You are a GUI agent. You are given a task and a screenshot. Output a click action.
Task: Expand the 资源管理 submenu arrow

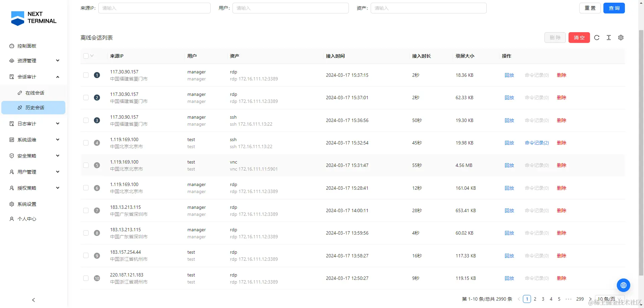[58, 61]
